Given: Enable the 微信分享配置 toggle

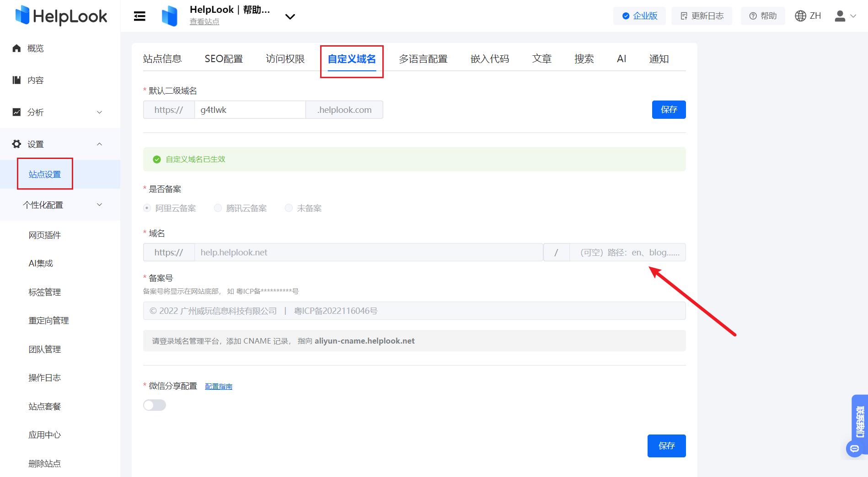Looking at the screenshot, I should pyautogui.click(x=155, y=405).
